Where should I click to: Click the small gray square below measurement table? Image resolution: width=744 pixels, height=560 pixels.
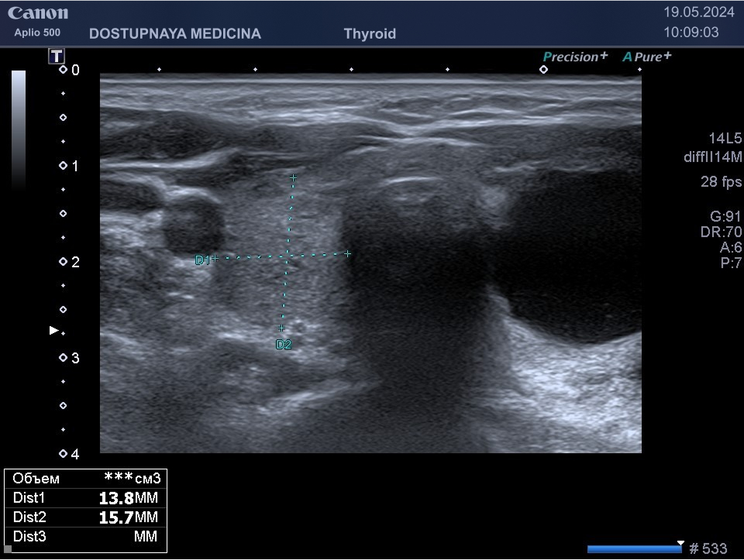point(8,548)
